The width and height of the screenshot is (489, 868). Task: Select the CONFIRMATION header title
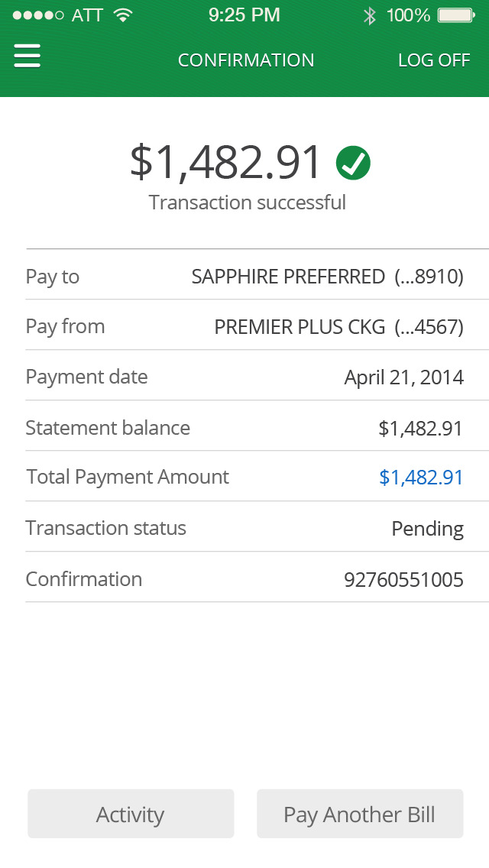point(246,60)
